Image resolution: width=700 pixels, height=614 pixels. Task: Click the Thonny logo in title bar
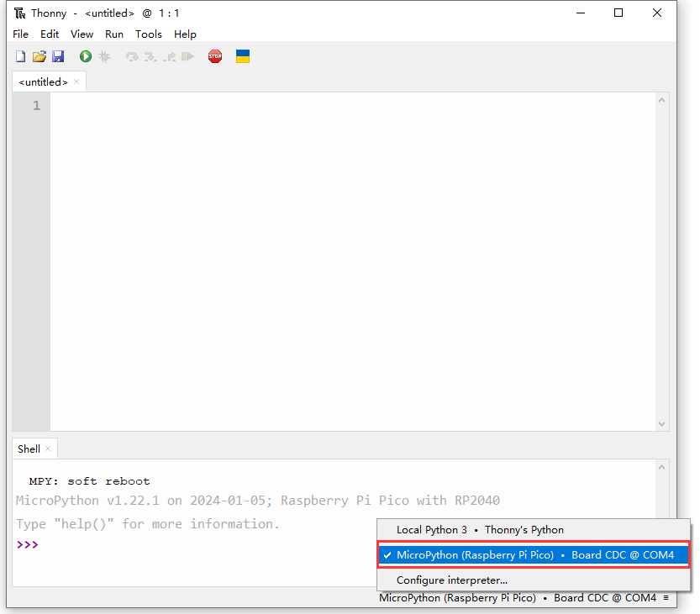[x=20, y=13]
